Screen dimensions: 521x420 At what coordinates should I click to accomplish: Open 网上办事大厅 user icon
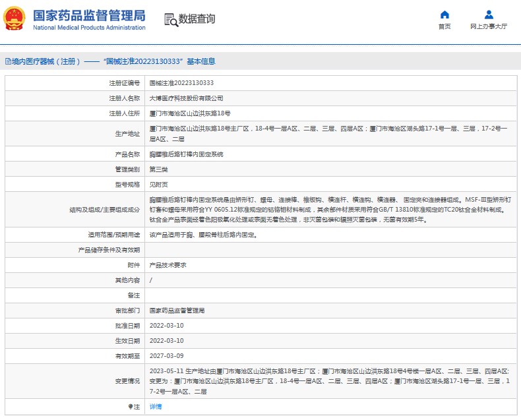click(x=489, y=15)
